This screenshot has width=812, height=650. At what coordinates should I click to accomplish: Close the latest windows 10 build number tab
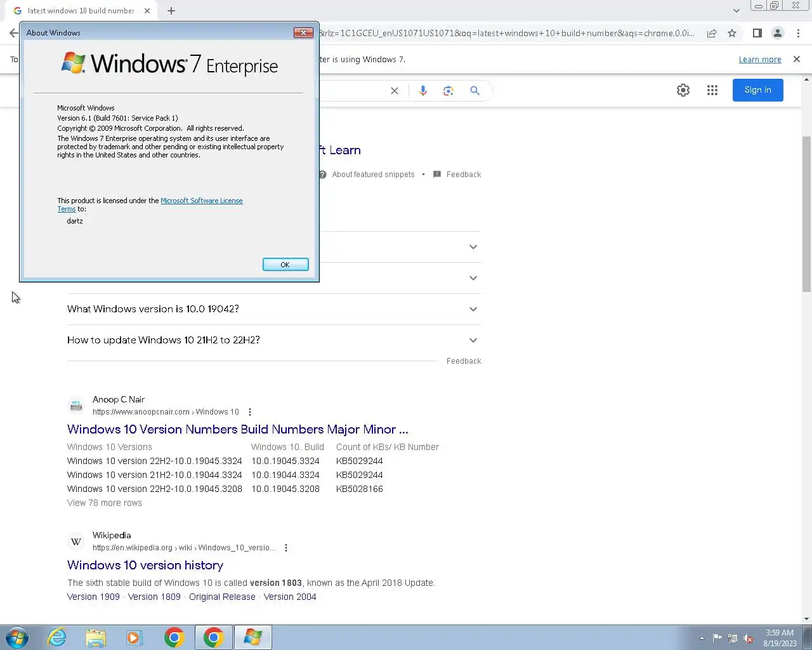(x=147, y=11)
